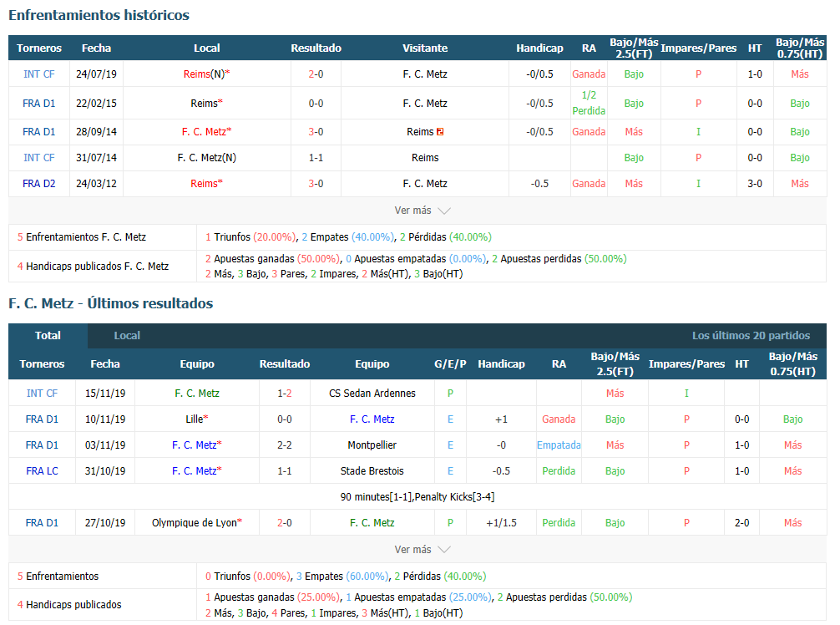This screenshot has height=625, width=840.
Task: Click handicap "-0.5" in the 24/03/12 row
Action: (539, 183)
